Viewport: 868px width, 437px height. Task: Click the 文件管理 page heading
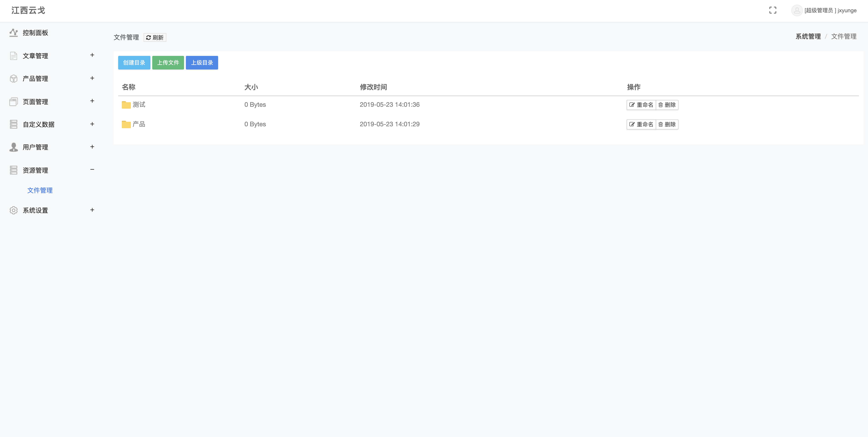click(126, 37)
